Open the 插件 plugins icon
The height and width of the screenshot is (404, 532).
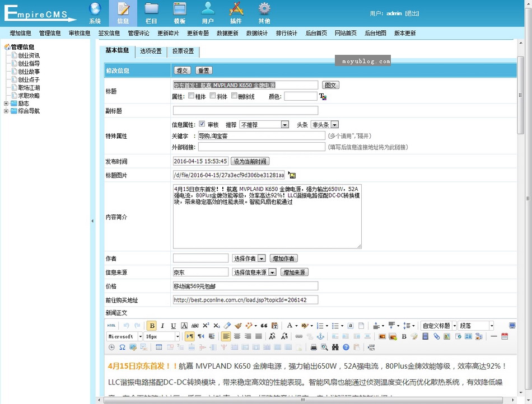[236, 13]
